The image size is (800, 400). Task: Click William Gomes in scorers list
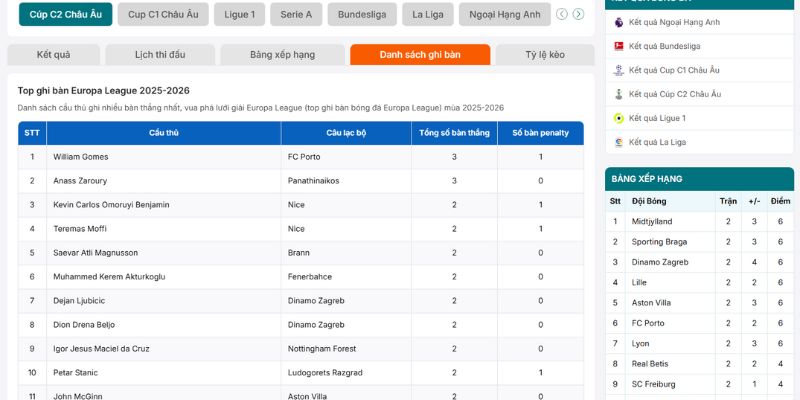(81, 157)
